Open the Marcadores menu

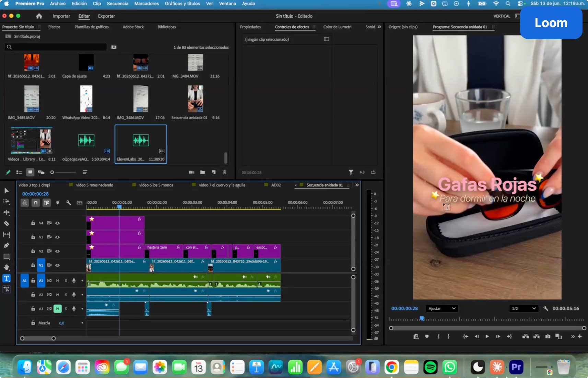click(146, 3)
